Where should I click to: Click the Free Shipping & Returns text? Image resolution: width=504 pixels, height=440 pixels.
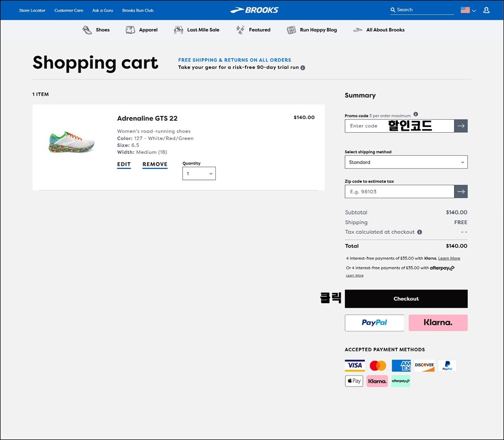point(235,60)
